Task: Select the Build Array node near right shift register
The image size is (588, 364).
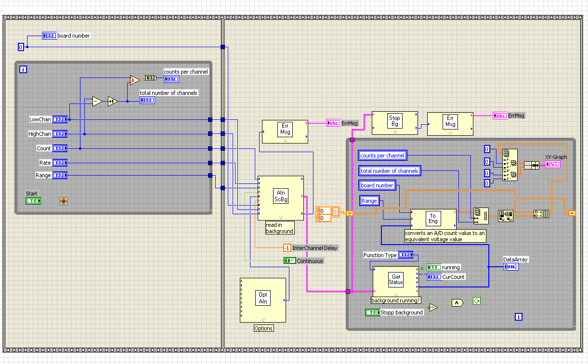Action: pos(541,214)
